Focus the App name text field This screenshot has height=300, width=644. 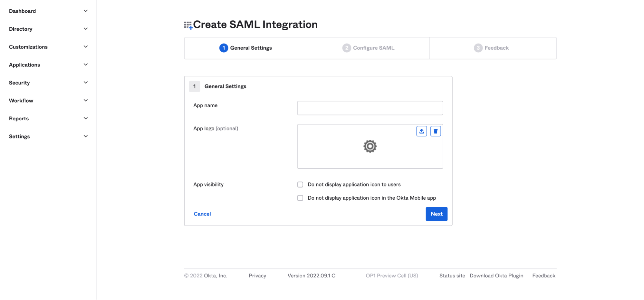pos(370,108)
